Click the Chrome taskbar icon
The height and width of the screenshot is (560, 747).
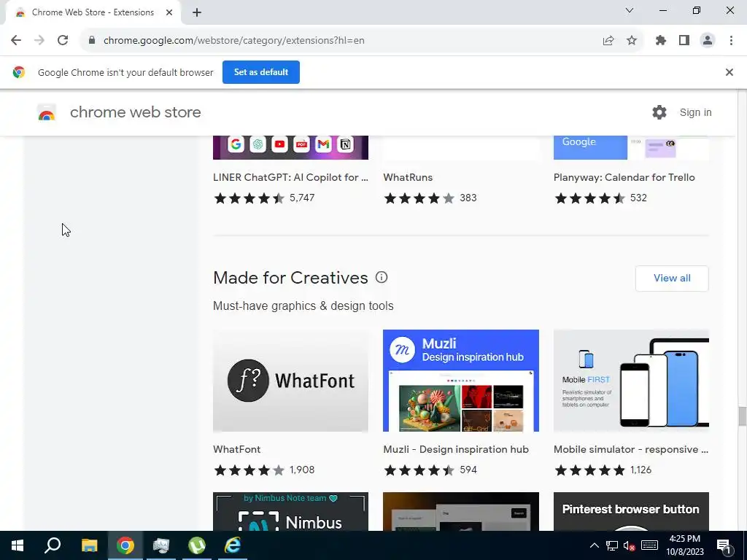click(125, 545)
